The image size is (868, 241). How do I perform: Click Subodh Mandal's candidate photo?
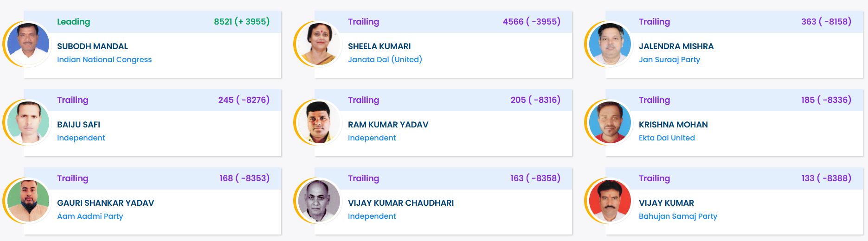click(x=28, y=44)
